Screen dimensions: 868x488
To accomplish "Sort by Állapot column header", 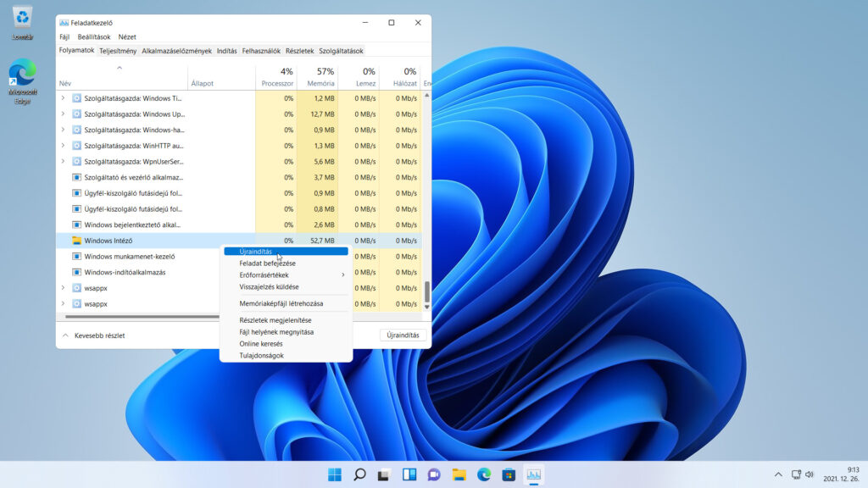I will pyautogui.click(x=221, y=77).
